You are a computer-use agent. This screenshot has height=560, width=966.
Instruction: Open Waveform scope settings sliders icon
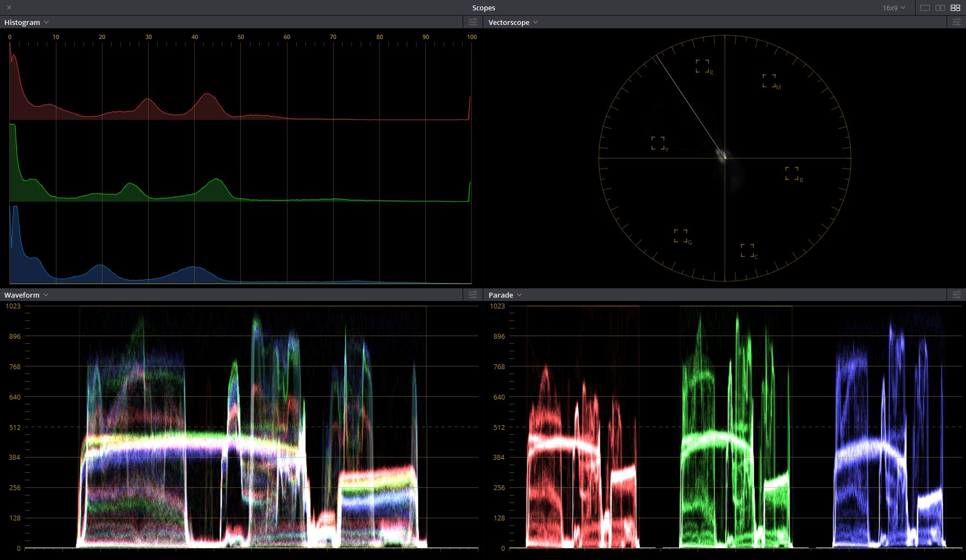coord(473,295)
